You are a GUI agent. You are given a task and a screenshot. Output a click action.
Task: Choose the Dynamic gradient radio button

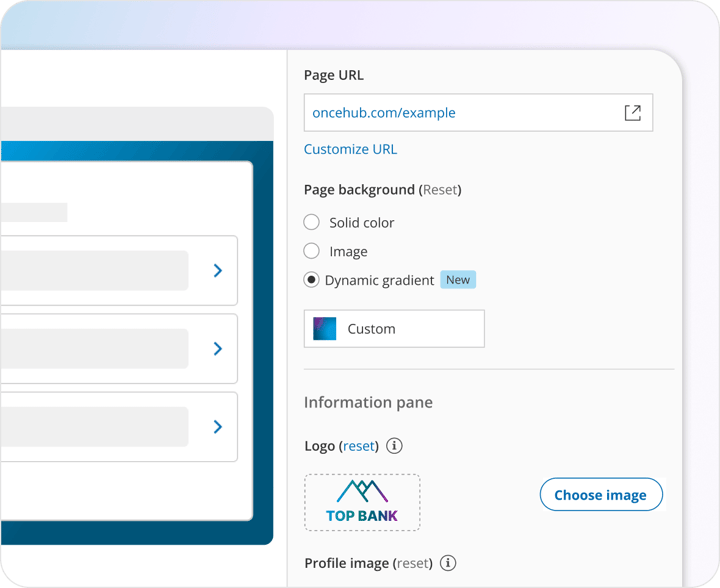[312, 280]
